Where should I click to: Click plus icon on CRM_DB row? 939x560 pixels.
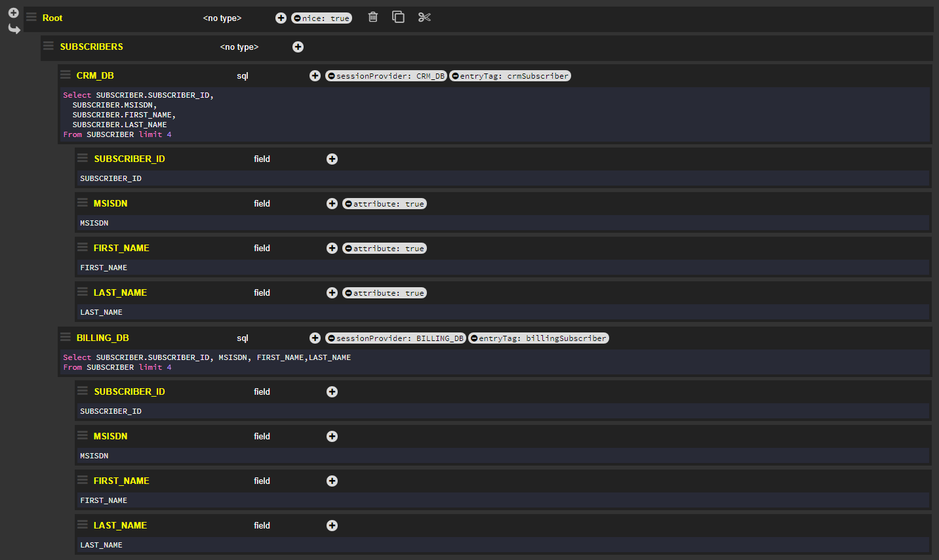pyautogui.click(x=315, y=76)
